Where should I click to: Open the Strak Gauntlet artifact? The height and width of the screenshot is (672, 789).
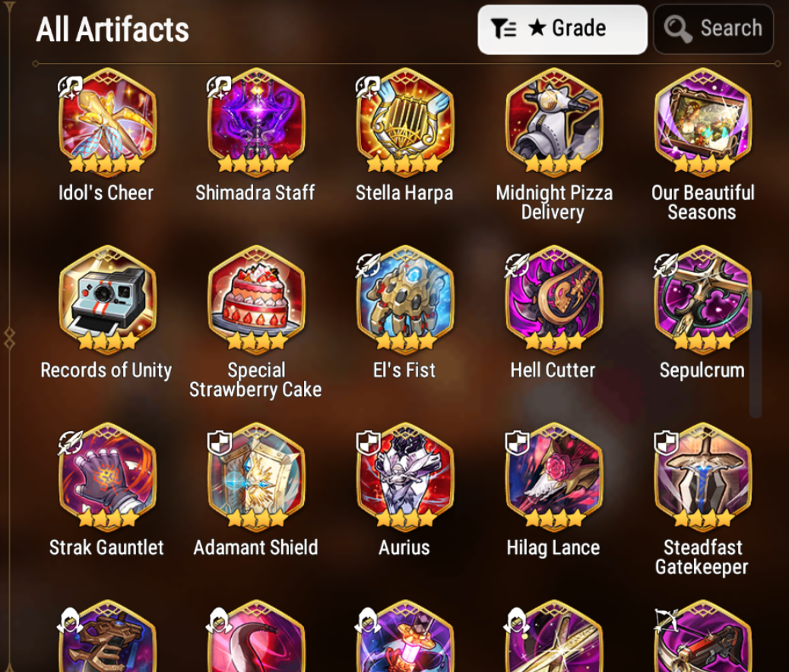(106, 477)
